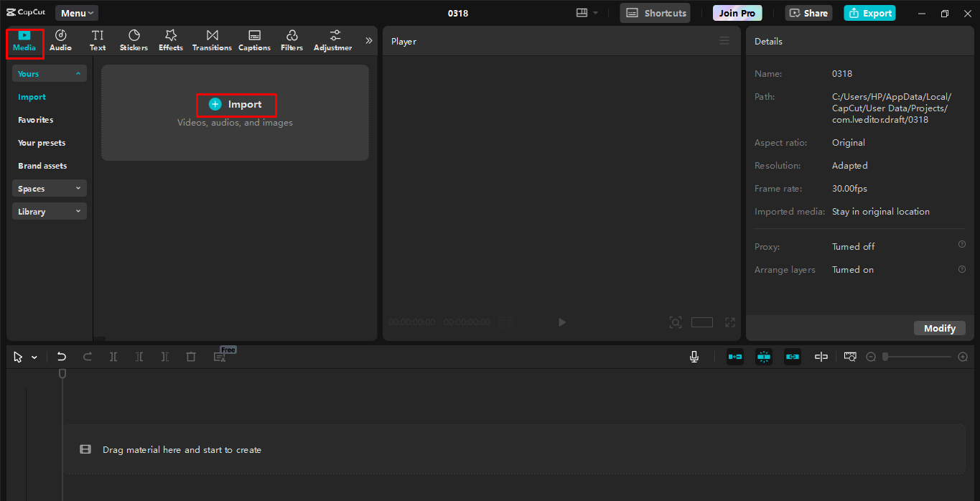This screenshot has width=980, height=501.
Task: Click the Delete right icon
Action: point(165,357)
